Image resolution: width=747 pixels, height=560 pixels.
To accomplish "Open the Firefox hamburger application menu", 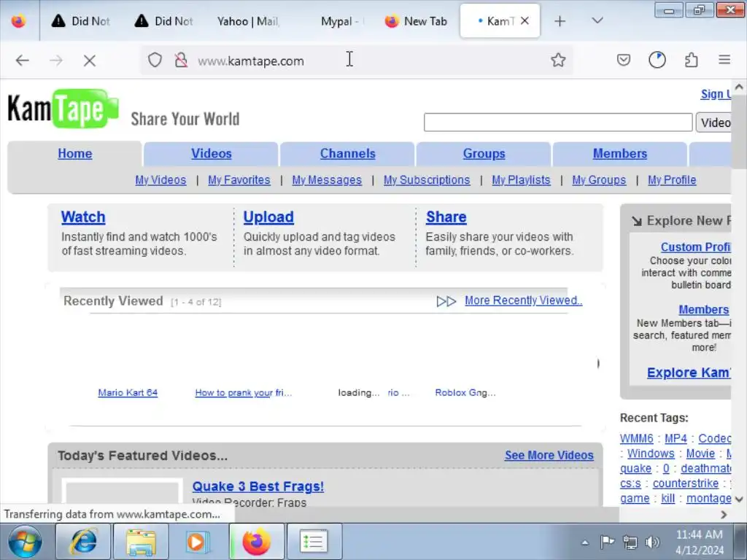I will pos(724,60).
